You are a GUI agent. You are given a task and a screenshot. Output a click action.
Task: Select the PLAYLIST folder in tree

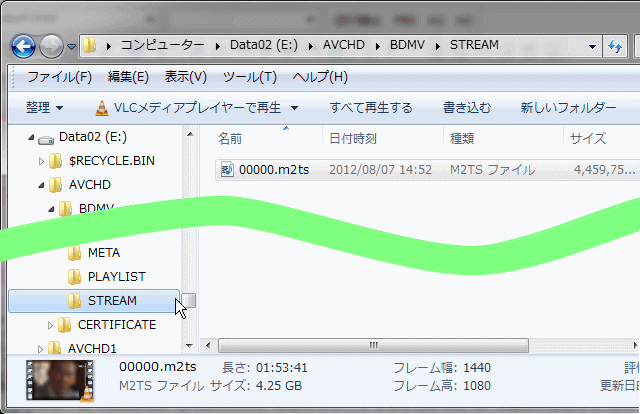click(x=116, y=276)
